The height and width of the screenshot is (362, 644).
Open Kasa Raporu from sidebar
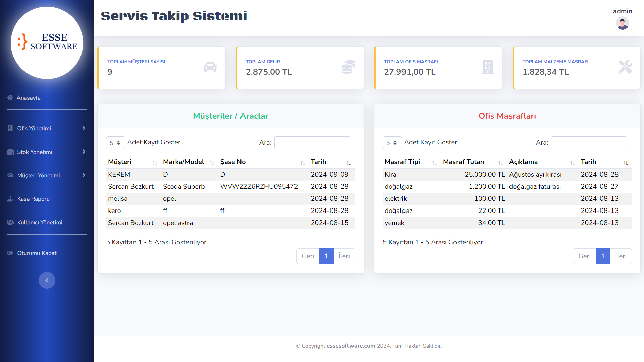click(33, 199)
